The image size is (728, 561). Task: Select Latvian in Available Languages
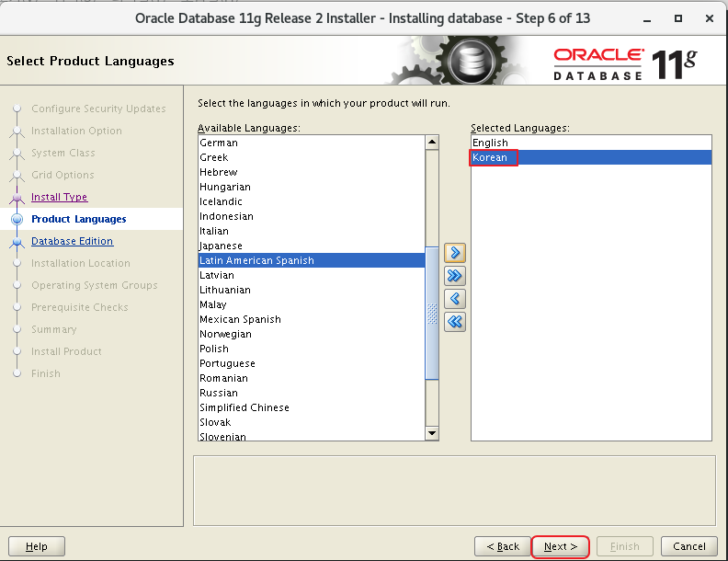coord(311,275)
